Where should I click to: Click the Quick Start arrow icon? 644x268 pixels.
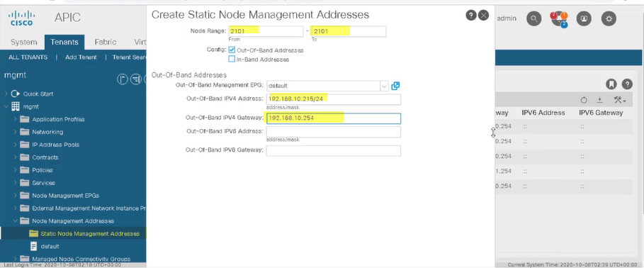click(x=15, y=94)
